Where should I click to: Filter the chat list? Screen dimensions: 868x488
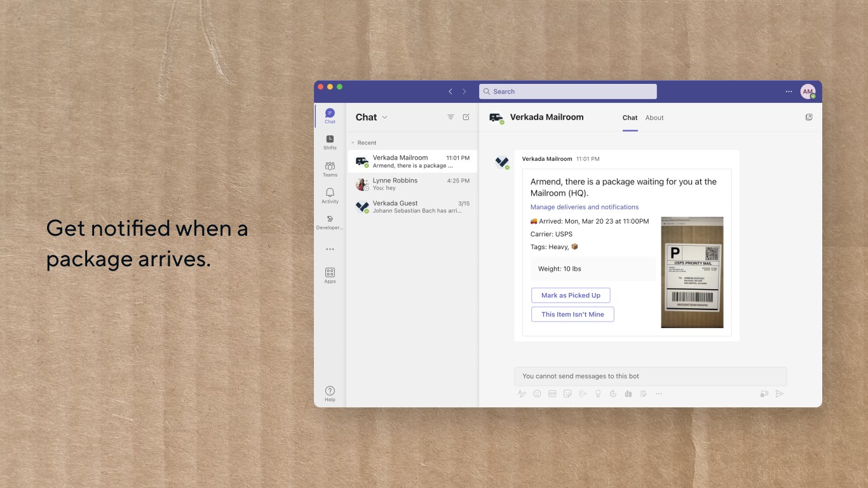tap(451, 117)
